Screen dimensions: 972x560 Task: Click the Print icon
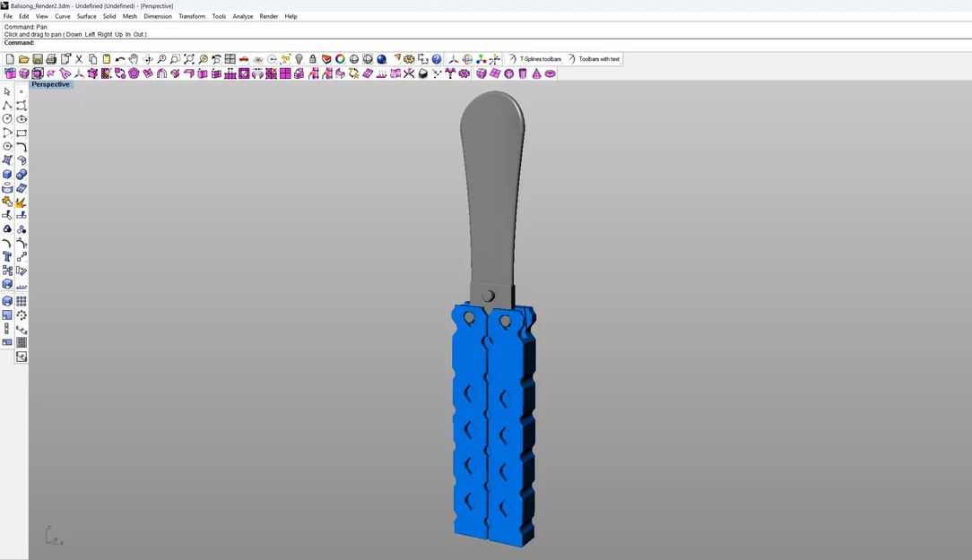click(x=51, y=59)
